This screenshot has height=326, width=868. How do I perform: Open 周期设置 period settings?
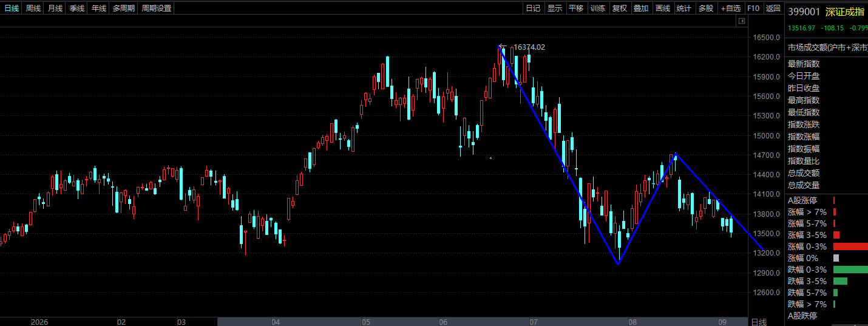(157, 8)
